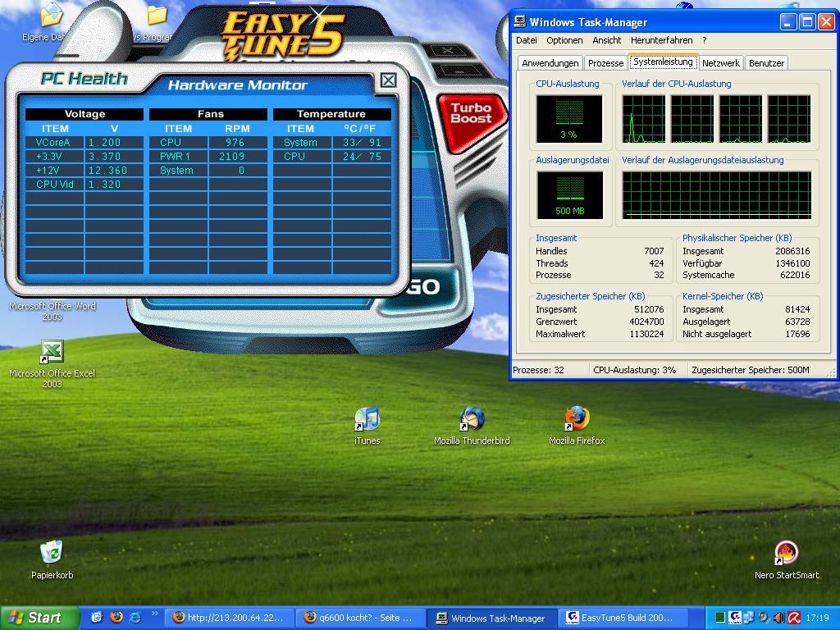Viewport: 840px width, 630px height.
Task: Click the +12V voltage value 12.360
Action: pyautogui.click(x=107, y=171)
